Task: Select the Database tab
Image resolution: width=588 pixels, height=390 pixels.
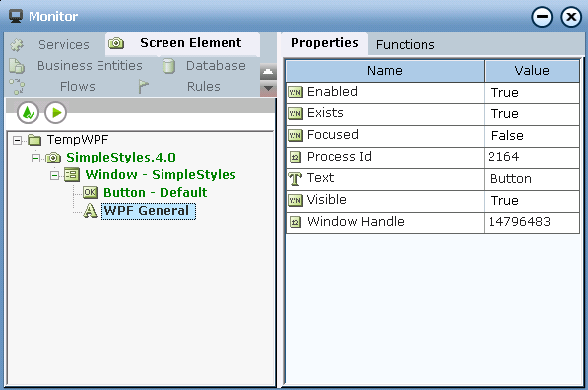Action: point(216,66)
